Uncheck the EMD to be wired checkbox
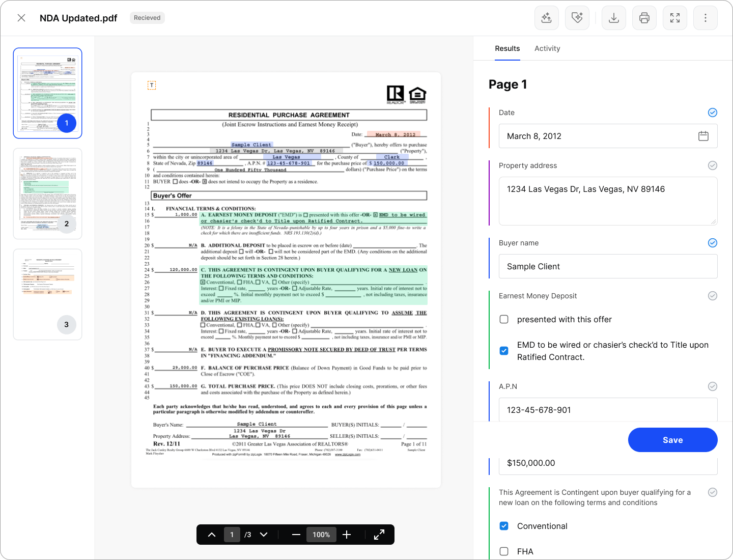Viewport: 733px width, 560px height. [504, 351]
